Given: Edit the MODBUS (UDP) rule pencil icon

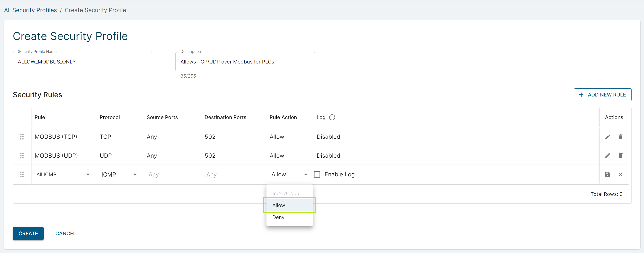Looking at the screenshot, I should [607, 155].
